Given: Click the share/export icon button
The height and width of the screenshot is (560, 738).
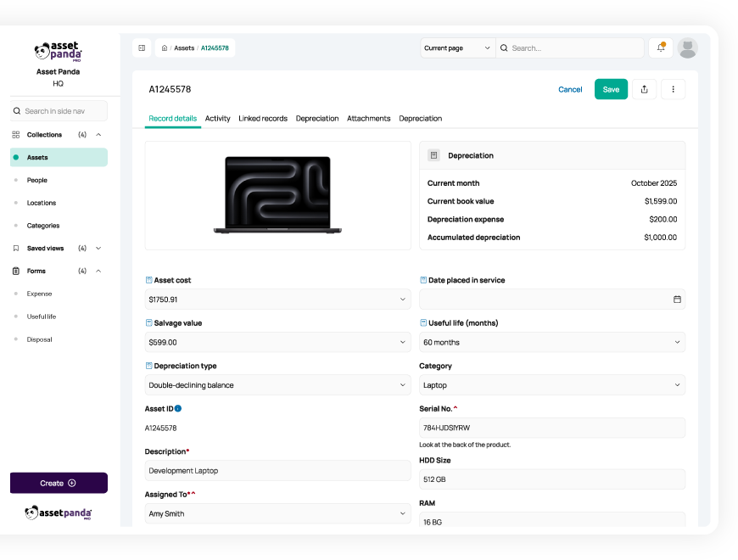Looking at the screenshot, I should [644, 89].
